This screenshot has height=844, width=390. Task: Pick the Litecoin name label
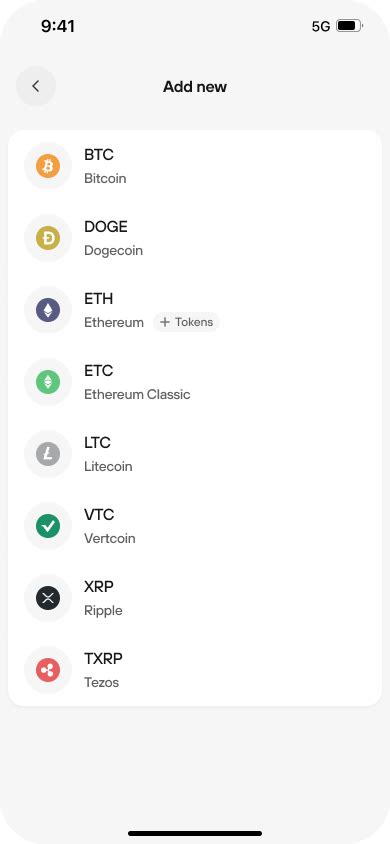[108, 467]
